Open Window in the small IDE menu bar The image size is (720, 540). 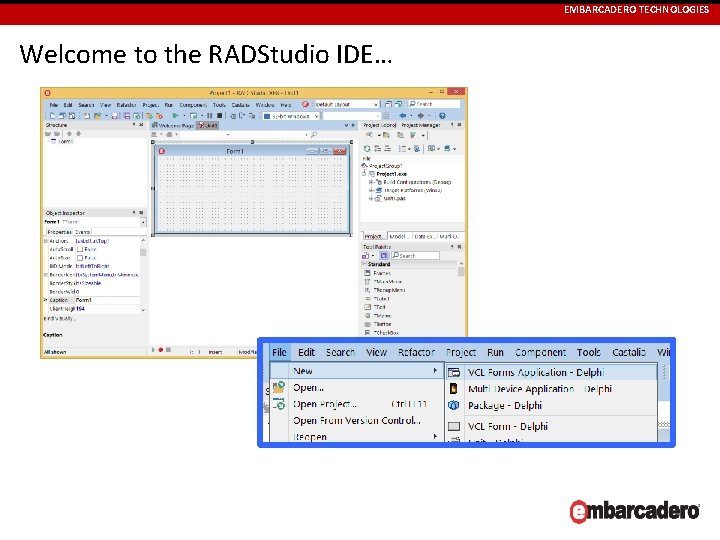coord(265,105)
